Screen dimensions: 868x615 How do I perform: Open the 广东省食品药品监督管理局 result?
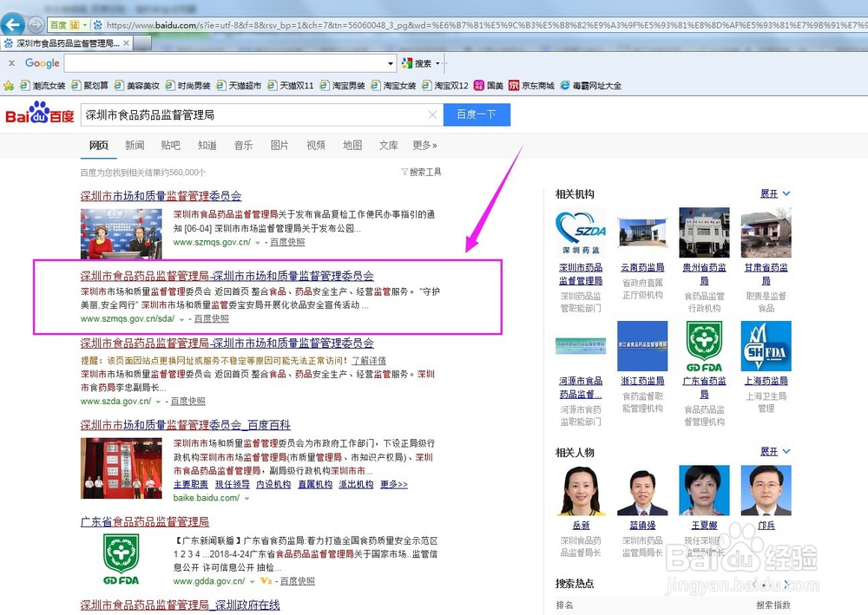tap(144, 521)
